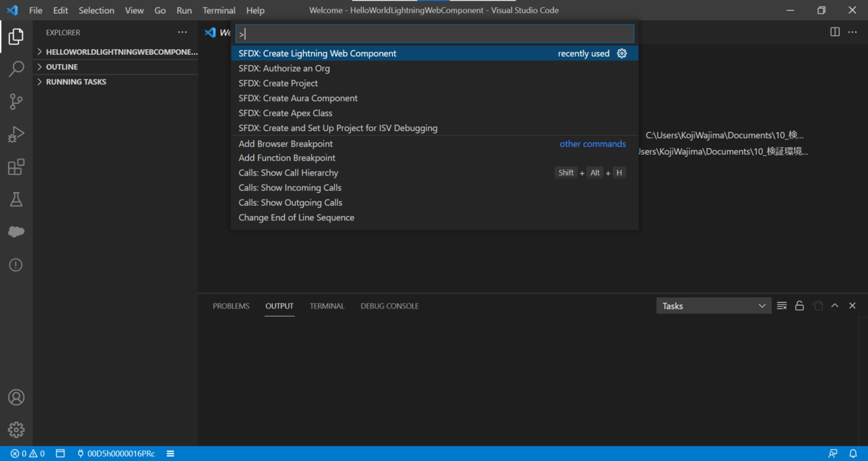Expand the OUTLINE section
The image size is (868, 461).
click(116, 66)
